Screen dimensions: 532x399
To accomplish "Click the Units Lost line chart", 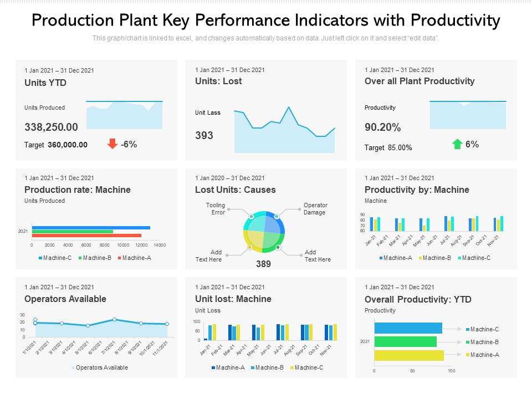I will 284,130.
